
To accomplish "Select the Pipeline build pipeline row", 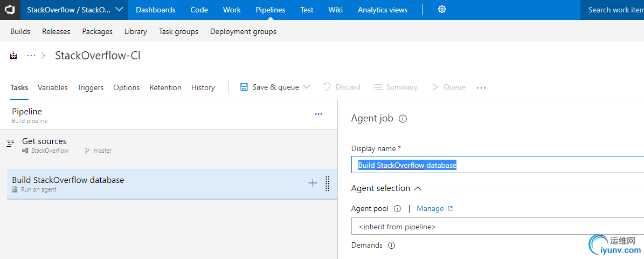I will point(168,115).
